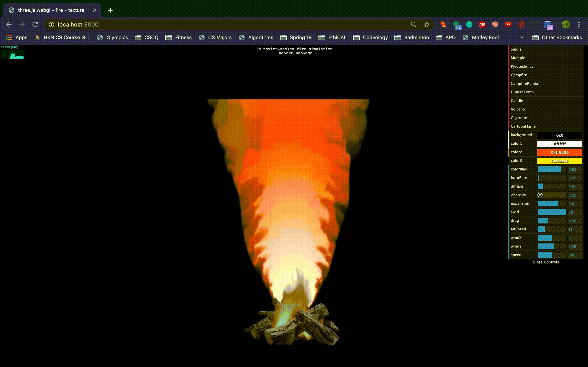Click the back navigation arrow
Viewport: 588px width, 367px height.
point(9,24)
